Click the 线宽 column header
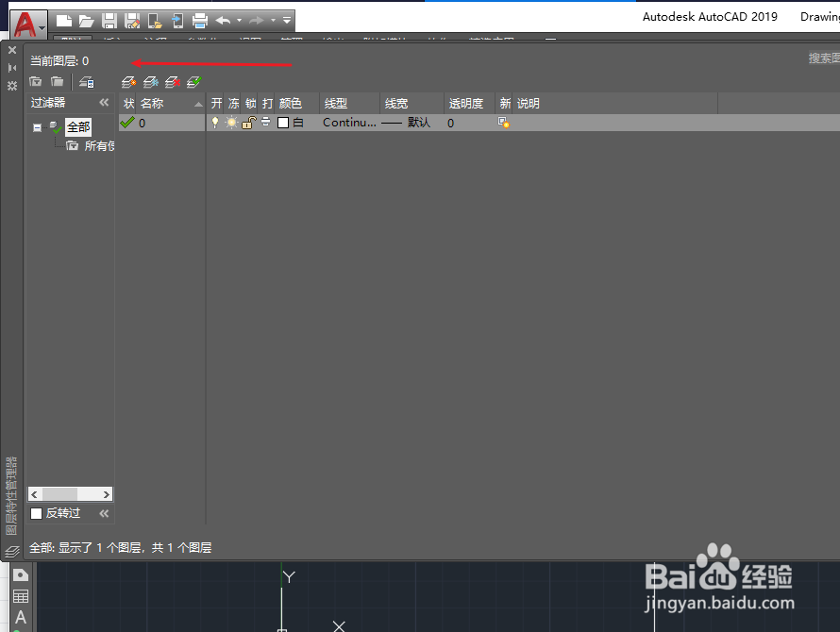This screenshot has width=840, height=632. pyautogui.click(x=412, y=104)
